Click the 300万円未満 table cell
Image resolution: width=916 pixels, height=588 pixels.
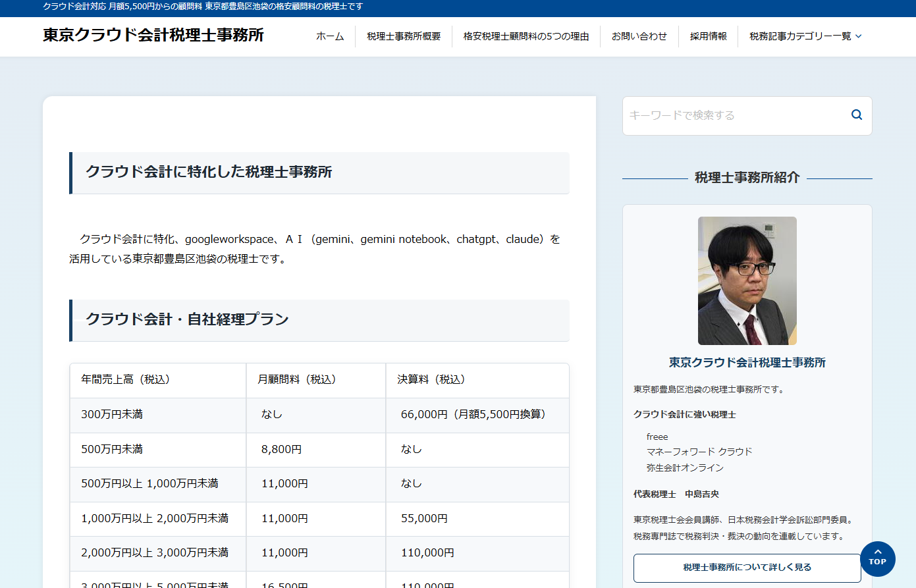[x=158, y=415]
